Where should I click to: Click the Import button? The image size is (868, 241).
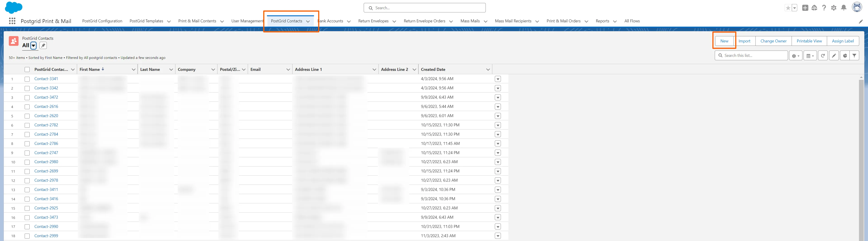pos(744,41)
